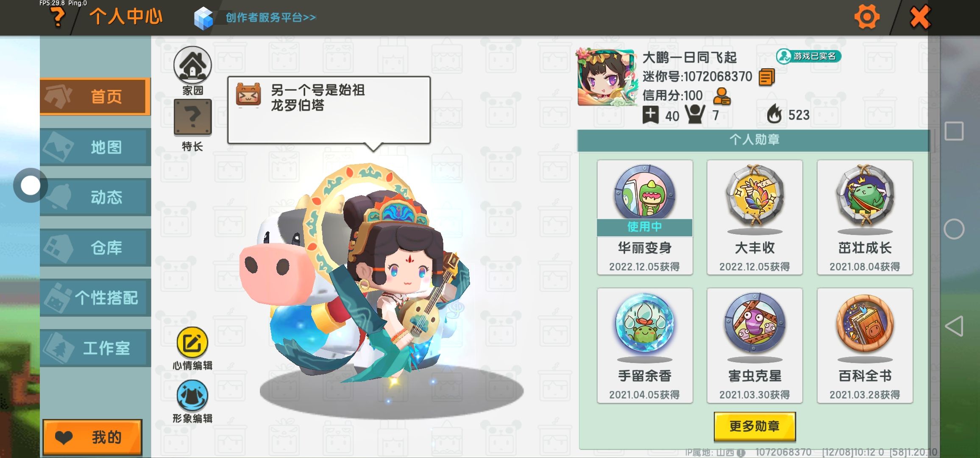The image size is (980, 458).
Task: Go to the 仓库 tab
Action: point(95,248)
